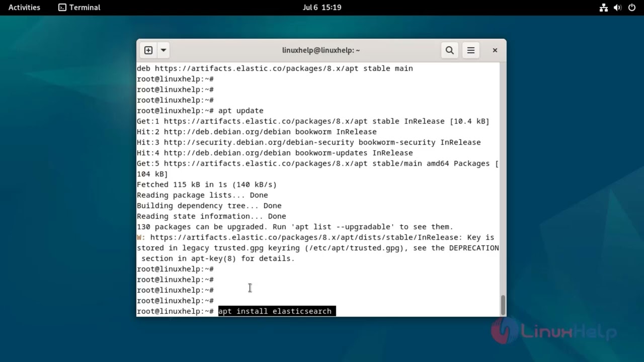Click the window title 'linuxhelp@linuxhelp: ~'

[x=321, y=50]
